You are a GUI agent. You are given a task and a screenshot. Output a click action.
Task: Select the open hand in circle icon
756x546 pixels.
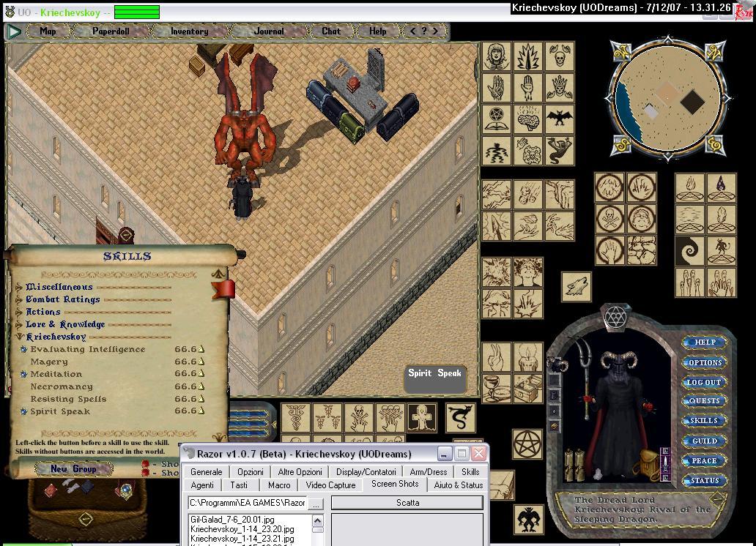pos(610,250)
